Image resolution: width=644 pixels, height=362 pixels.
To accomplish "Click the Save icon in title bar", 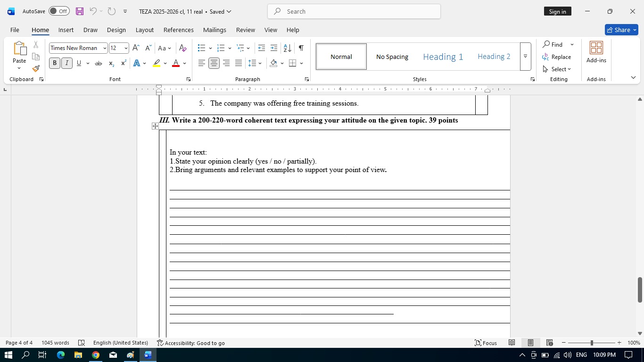I will [79, 11].
